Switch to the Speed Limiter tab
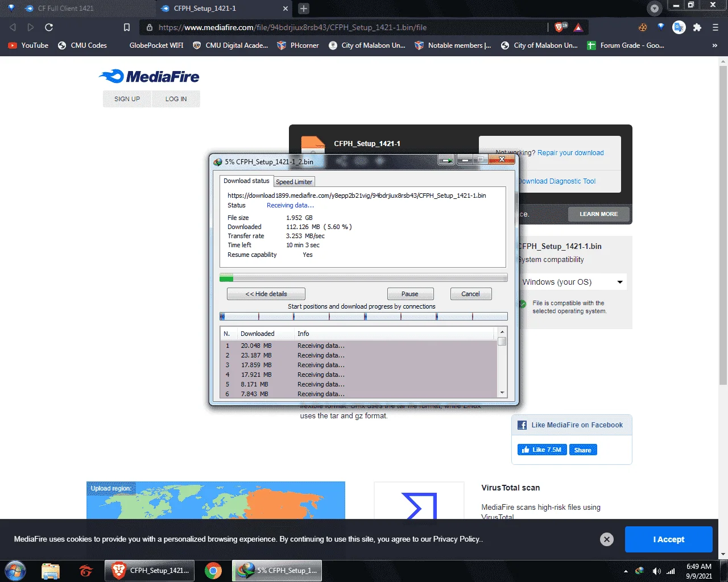Viewport: 728px width, 582px height. (294, 182)
